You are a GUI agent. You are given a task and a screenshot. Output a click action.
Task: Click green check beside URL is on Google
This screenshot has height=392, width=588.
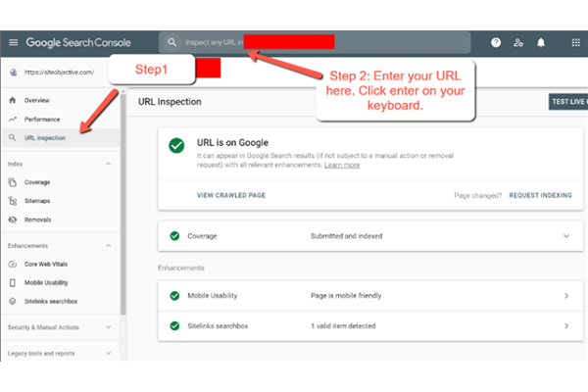point(176,146)
